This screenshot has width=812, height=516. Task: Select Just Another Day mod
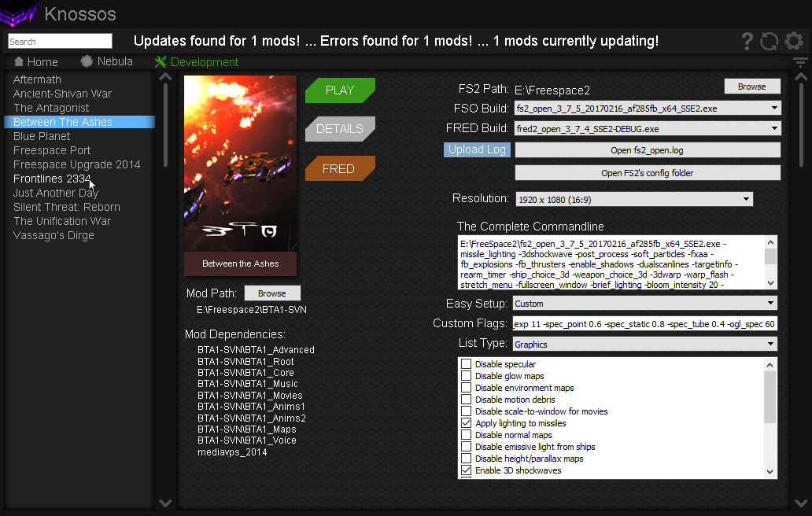click(56, 193)
